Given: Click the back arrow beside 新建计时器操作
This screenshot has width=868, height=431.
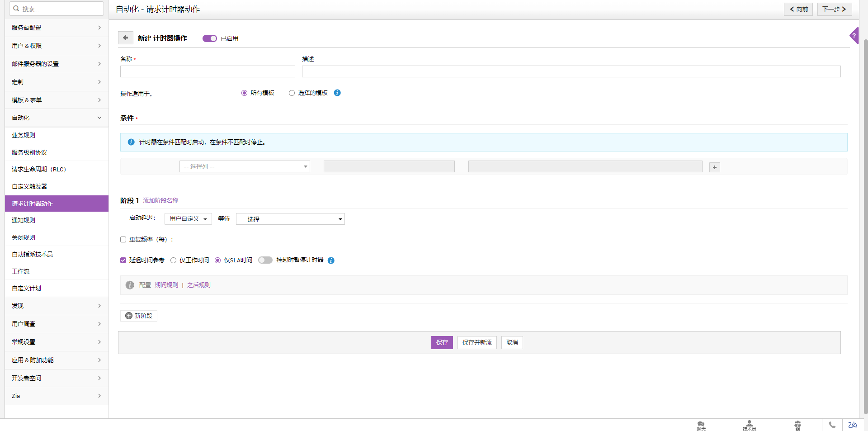Looking at the screenshot, I should 126,38.
